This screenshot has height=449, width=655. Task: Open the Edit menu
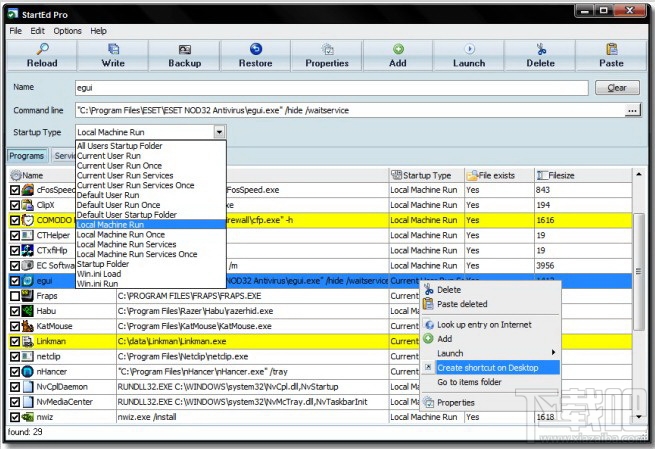click(37, 31)
